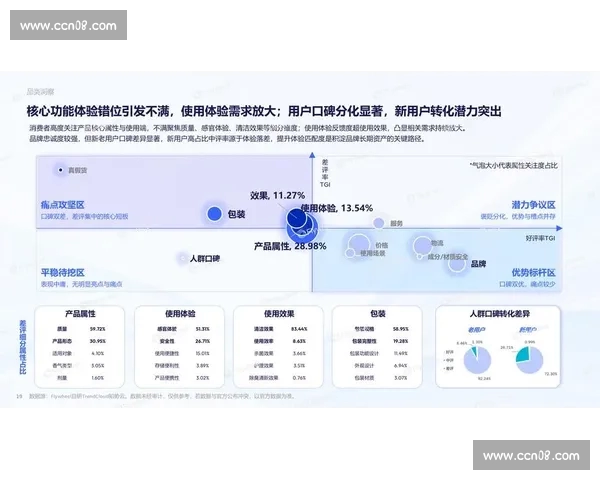This screenshot has height=480, width=600.
Task: Click the dark blue 效果 bubble
Action: (x=297, y=219)
